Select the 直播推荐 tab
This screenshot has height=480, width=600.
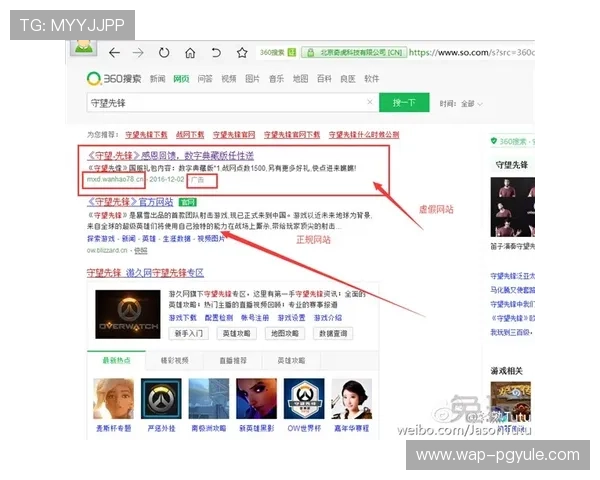[233, 360]
